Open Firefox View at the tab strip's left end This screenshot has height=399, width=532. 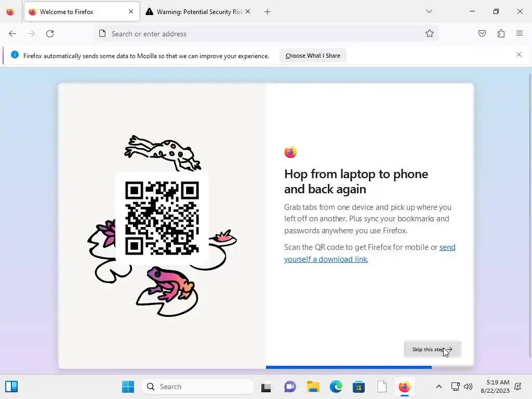(x=10, y=12)
